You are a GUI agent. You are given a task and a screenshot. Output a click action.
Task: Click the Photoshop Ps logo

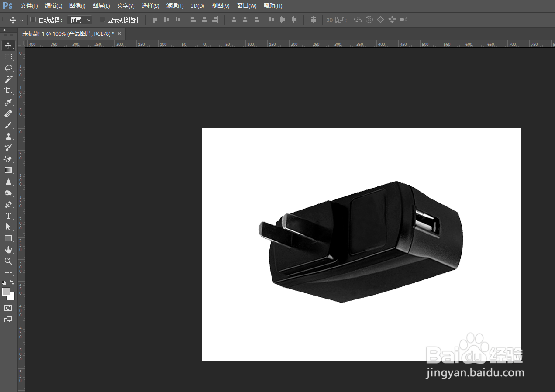point(7,6)
